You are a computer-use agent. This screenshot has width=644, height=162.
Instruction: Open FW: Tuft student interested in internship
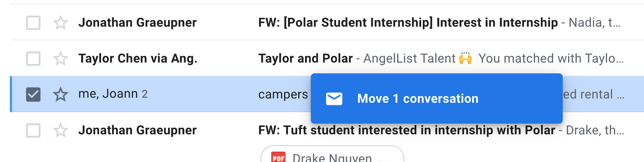click(x=407, y=130)
